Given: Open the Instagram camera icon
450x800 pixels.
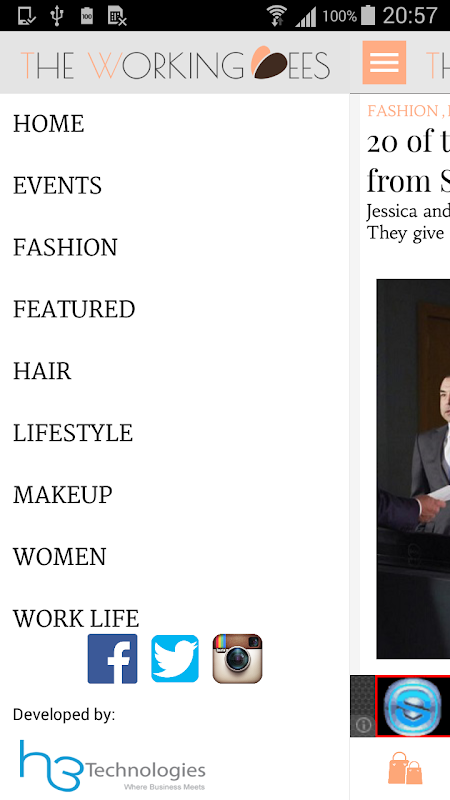Looking at the screenshot, I should pos(237,659).
